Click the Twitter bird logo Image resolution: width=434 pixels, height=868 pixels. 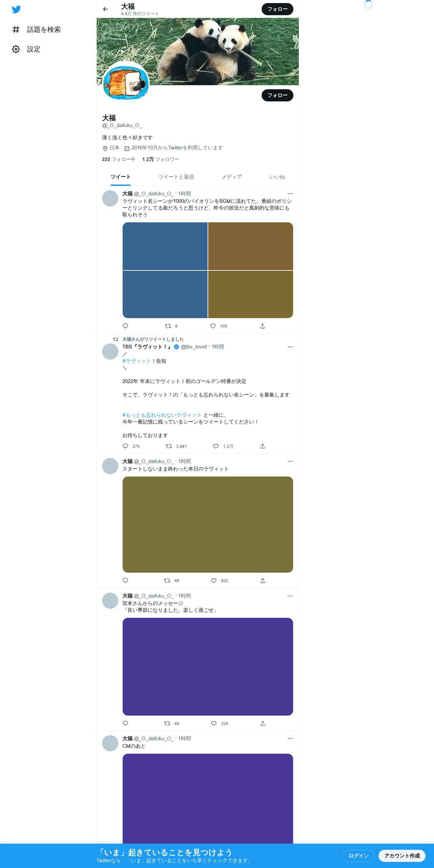click(16, 9)
